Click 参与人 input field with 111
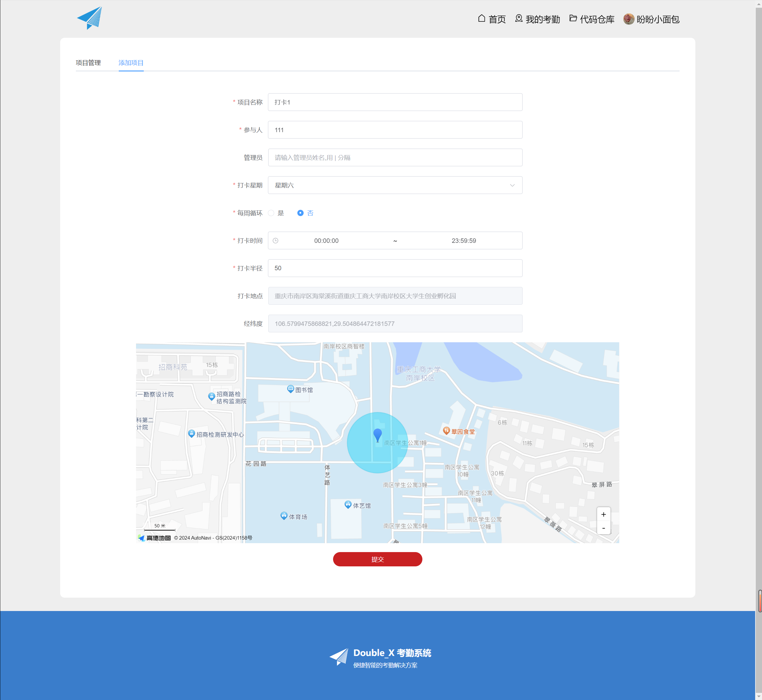Image resolution: width=762 pixels, height=700 pixels. (x=395, y=130)
